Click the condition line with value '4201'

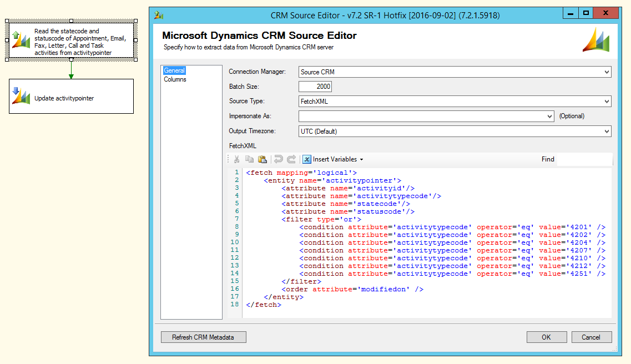point(452,228)
